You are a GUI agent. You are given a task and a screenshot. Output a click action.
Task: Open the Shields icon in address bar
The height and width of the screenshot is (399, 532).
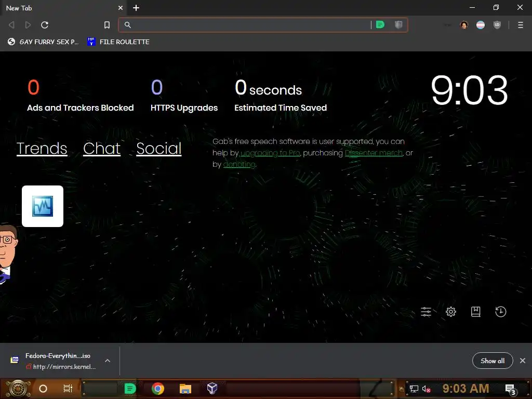[398, 25]
